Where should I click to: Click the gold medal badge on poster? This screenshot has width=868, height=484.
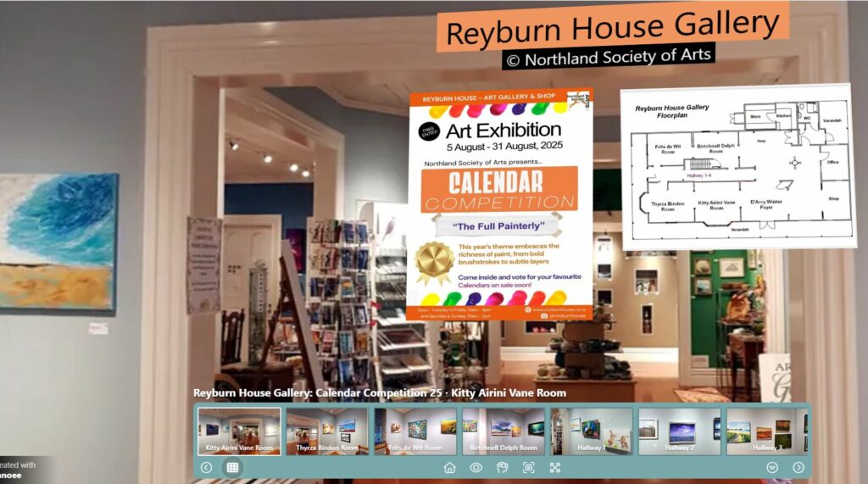(x=435, y=263)
